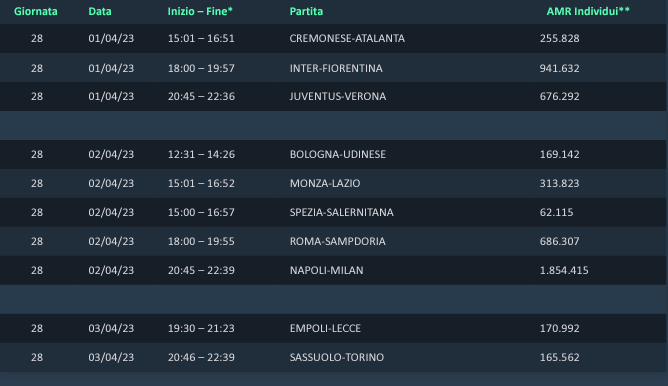Select the EMPOLI-LECCE match entry
The width and height of the screenshot is (668, 386).
click(x=325, y=328)
